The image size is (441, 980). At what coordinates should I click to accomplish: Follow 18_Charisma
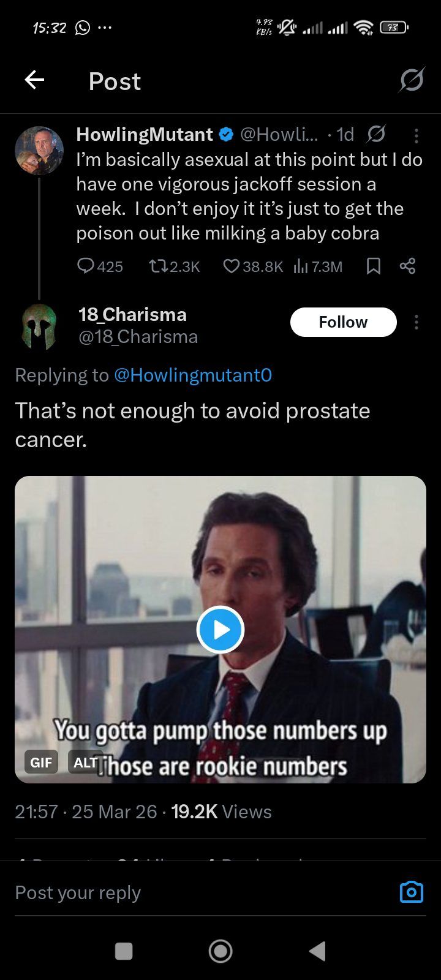click(343, 322)
